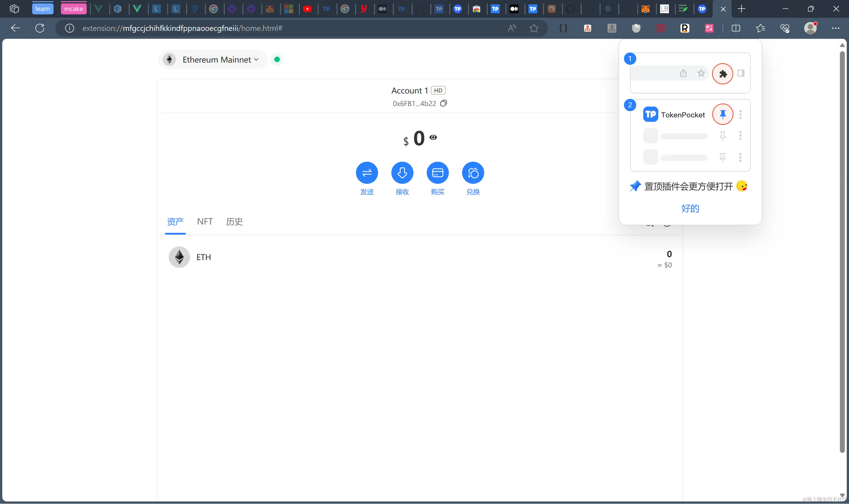The height and width of the screenshot is (504, 849).
Task: Click the page vertical scrollbar thumb
Action: pos(842,251)
